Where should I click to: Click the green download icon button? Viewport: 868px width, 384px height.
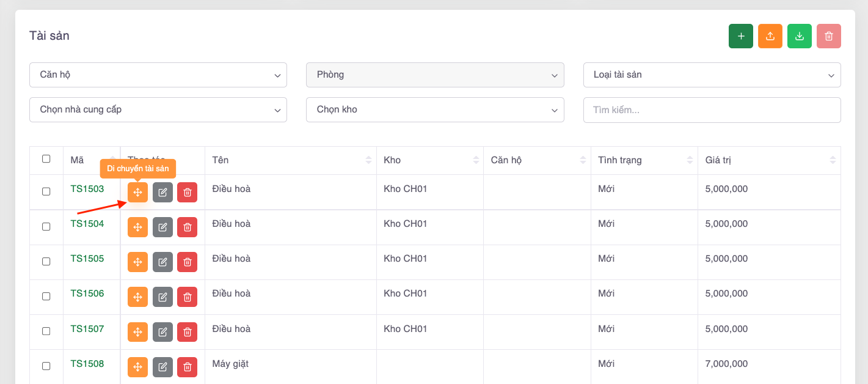click(799, 36)
